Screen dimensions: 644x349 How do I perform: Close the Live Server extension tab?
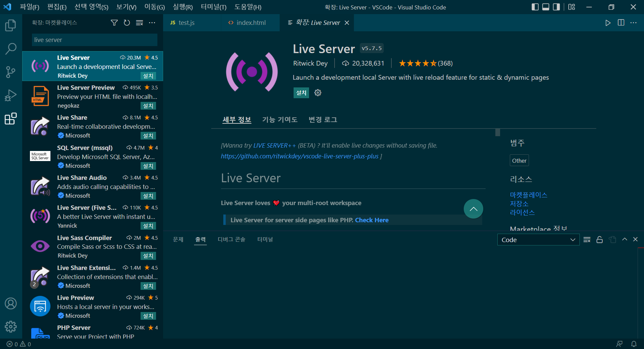[347, 23]
